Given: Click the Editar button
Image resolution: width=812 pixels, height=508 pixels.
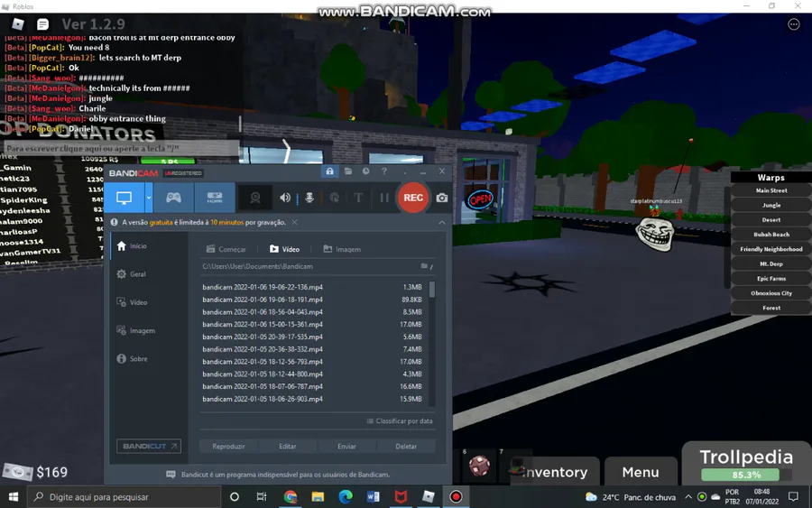Looking at the screenshot, I should click(288, 447).
